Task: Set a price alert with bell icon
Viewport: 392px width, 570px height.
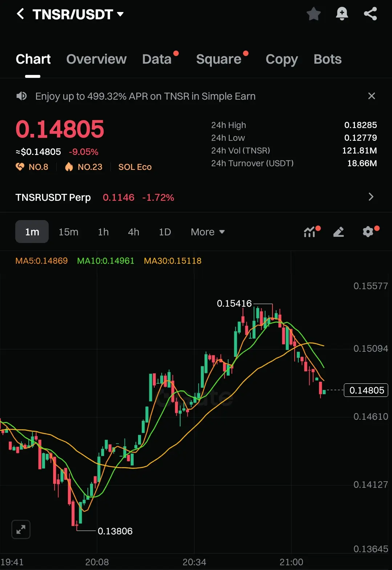Action: (x=342, y=14)
